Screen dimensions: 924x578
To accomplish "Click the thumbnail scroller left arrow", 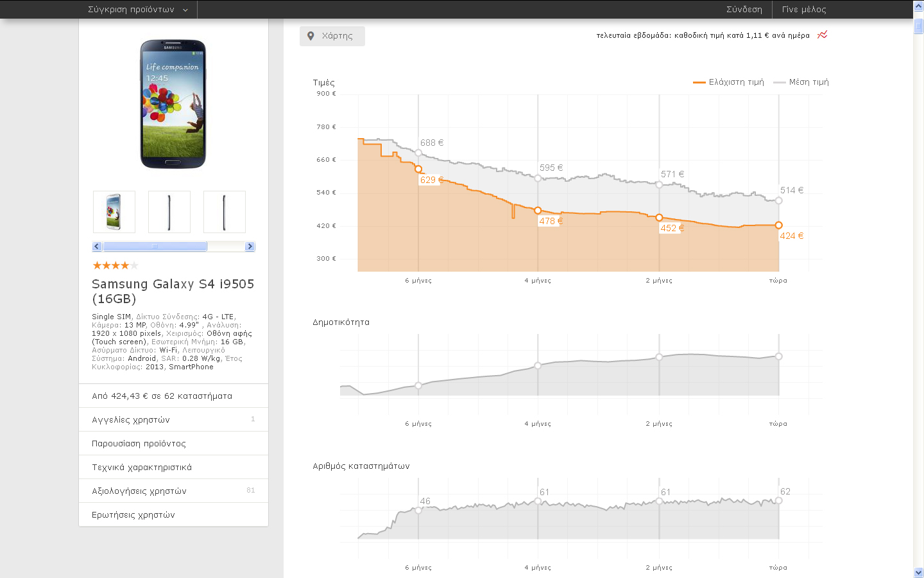I will coord(97,247).
